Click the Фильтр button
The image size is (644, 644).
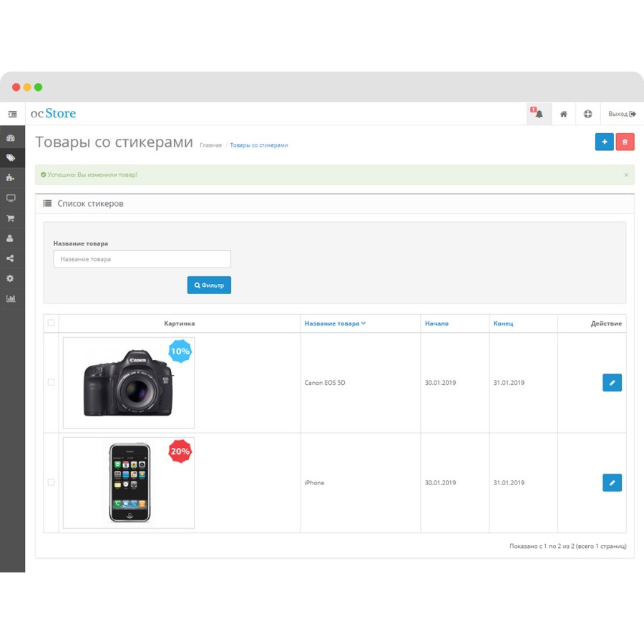click(209, 285)
